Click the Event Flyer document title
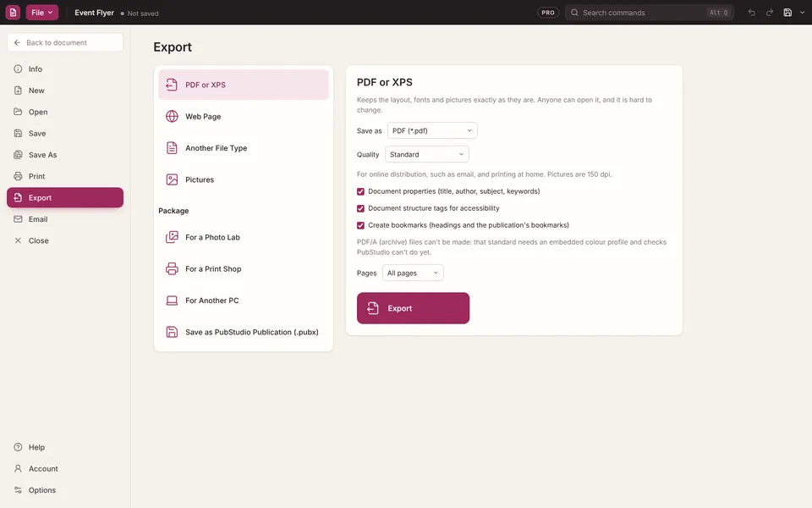Image resolution: width=812 pixels, height=508 pixels. click(94, 13)
